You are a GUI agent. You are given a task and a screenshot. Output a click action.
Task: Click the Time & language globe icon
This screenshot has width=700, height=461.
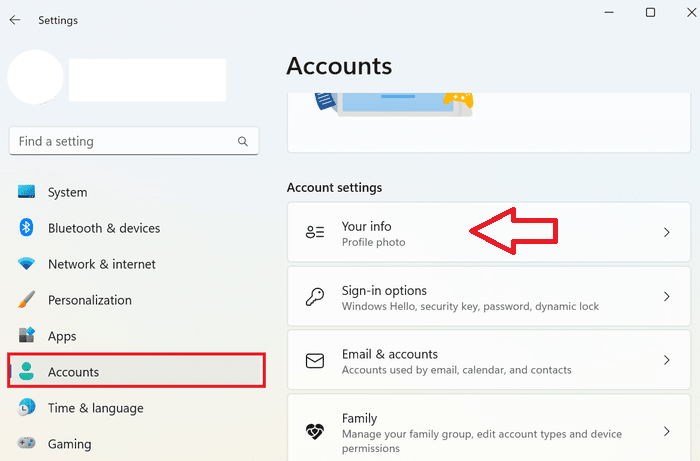click(x=26, y=407)
